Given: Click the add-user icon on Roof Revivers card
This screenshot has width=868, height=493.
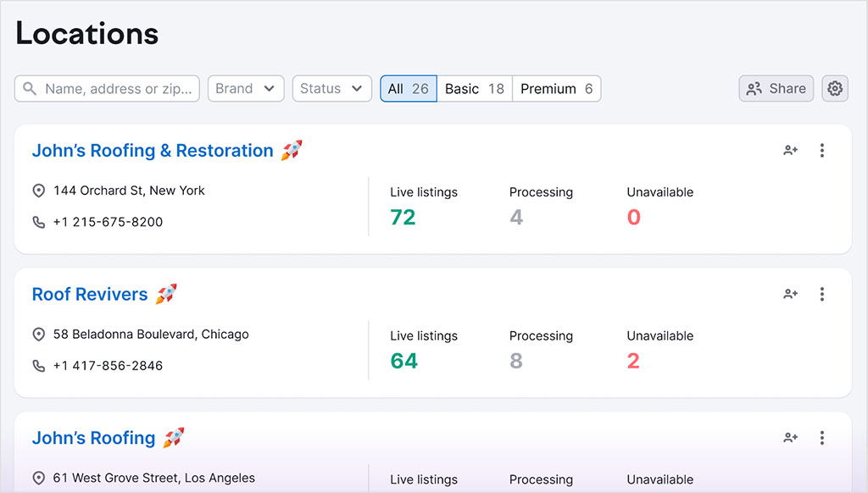Looking at the screenshot, I should (791, 294).
